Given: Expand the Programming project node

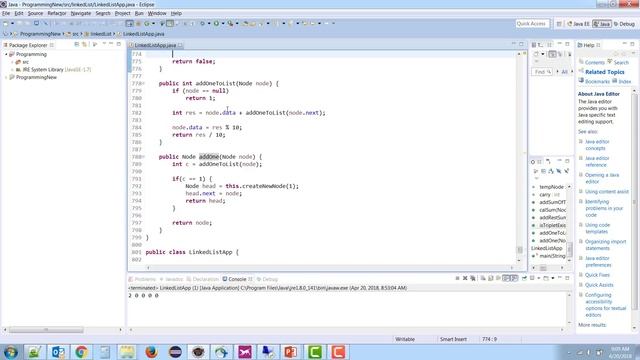Looking at the screenshot, I should [x=6, y=54].
